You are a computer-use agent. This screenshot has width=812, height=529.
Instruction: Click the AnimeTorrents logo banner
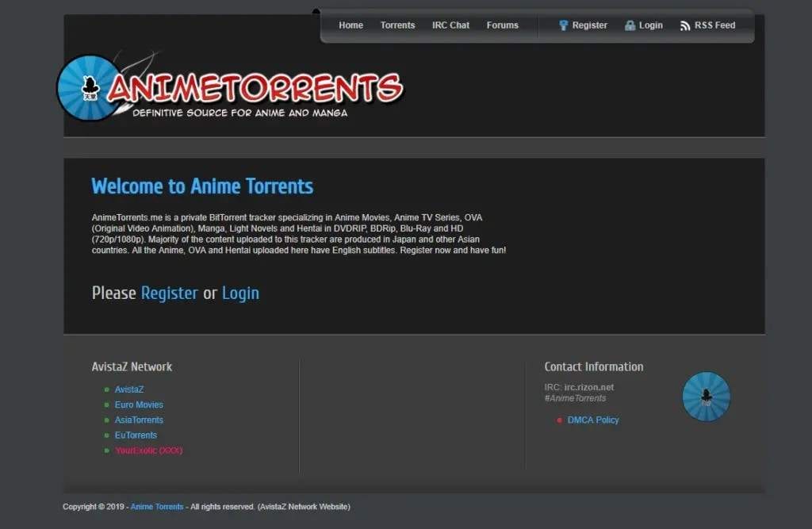click(x=230, y=87)
